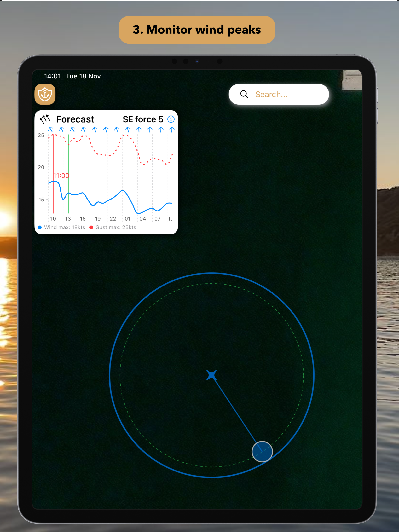Select the red 11:00 timeline marker
This screenshot has height=532, width=399.
[x=53, y=174]
